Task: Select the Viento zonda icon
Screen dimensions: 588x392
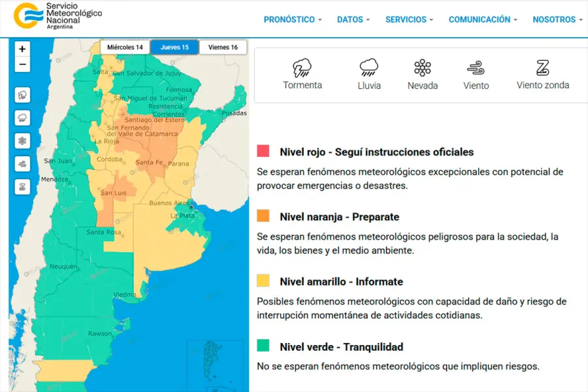Action: click(542, 68)
